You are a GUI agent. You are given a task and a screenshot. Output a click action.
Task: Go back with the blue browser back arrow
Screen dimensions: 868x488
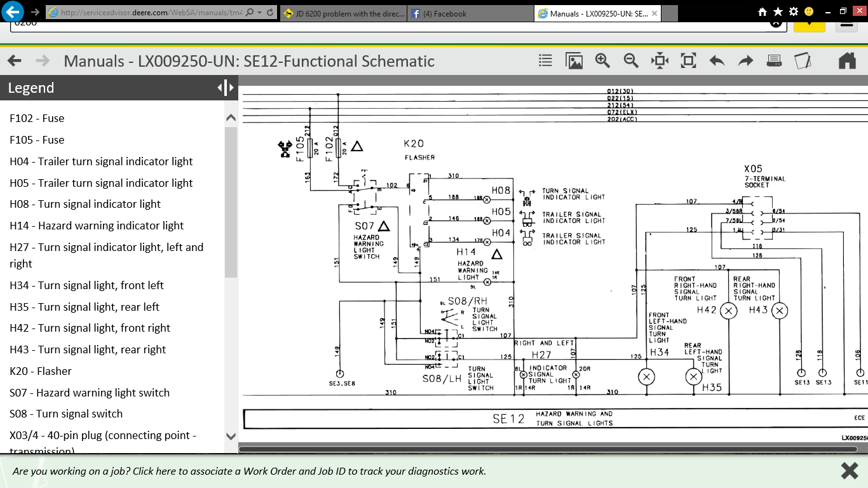[13, 11]
